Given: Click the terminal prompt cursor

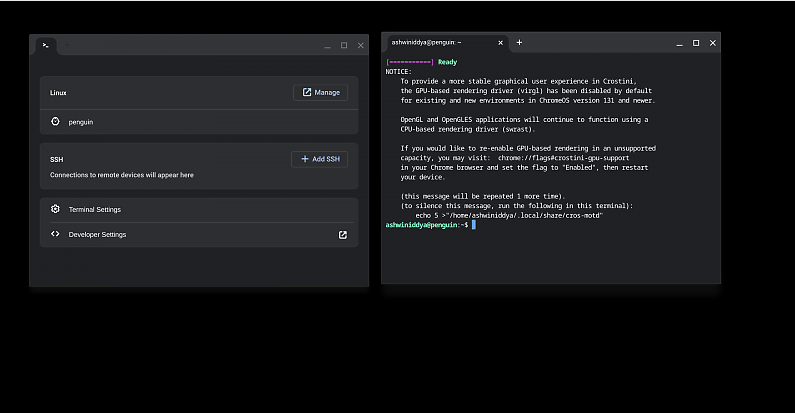Looking at the screenshot, I should (x=474, y=225).
